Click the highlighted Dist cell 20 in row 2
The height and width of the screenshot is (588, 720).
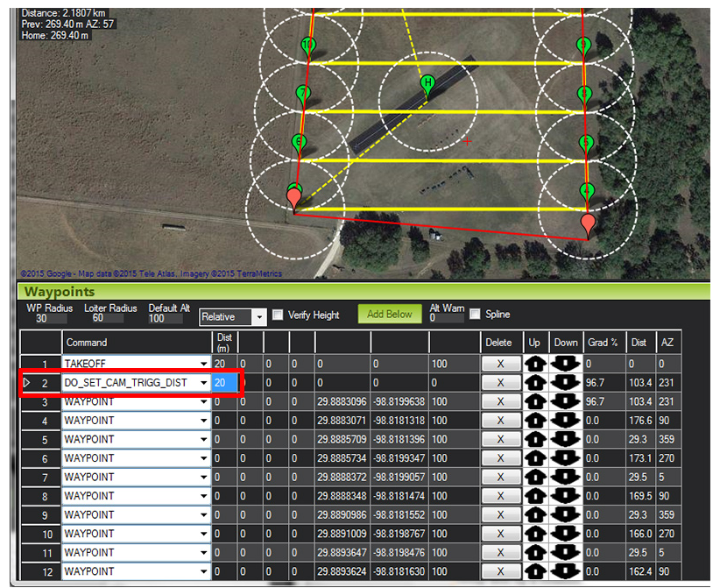tap(224, 383)
